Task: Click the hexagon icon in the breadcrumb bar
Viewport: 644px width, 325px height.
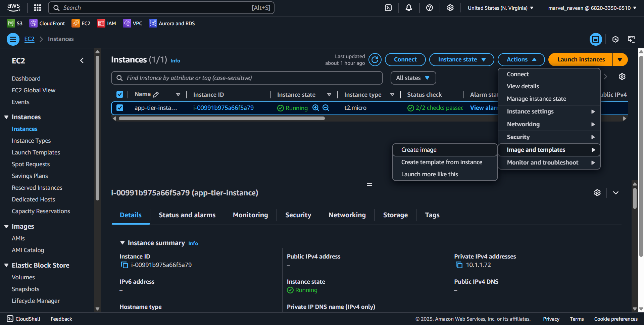Action: 615,39
